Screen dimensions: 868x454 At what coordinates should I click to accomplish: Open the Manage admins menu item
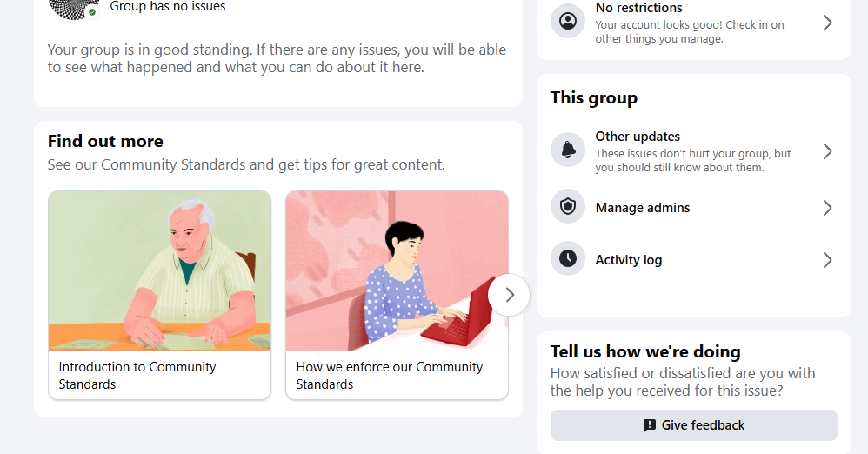694,207
